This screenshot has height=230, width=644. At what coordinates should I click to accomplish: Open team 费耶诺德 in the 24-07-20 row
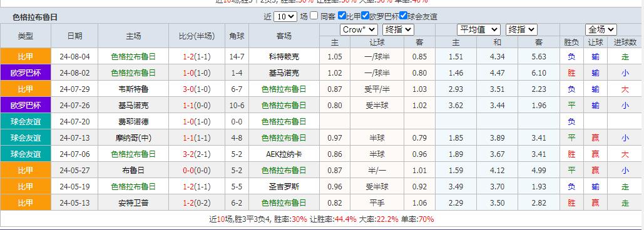[133, 122]
